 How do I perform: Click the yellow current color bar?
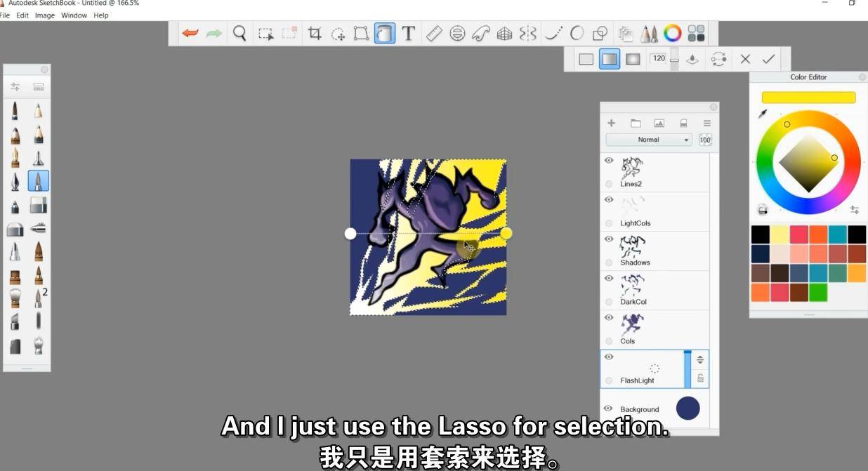[808, 98]
